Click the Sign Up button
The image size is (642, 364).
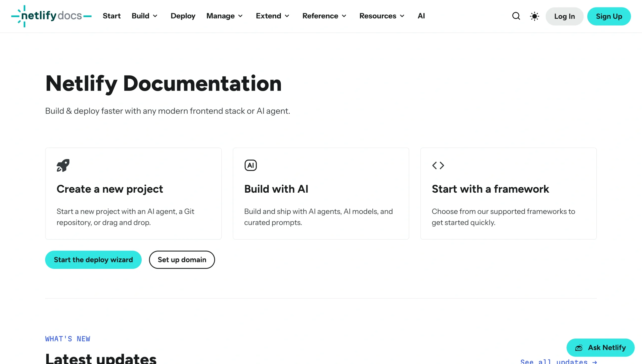click(x=609, y=16)
